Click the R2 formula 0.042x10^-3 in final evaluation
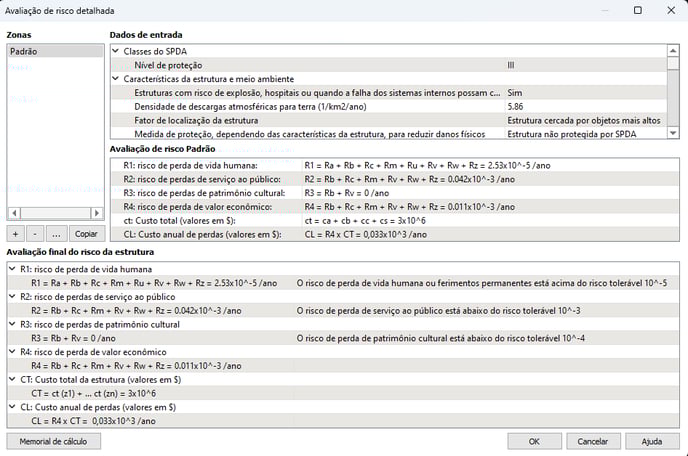 (136, 311)
